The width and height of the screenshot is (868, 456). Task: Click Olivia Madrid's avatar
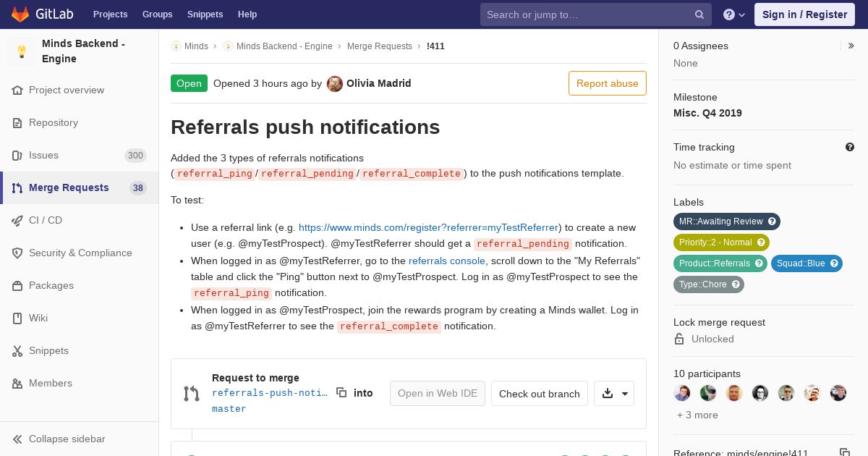(x=335, y=84)
